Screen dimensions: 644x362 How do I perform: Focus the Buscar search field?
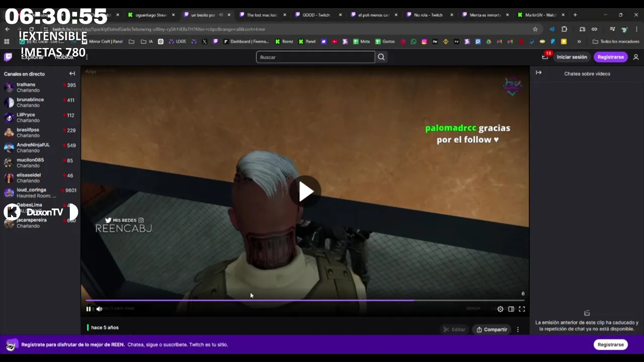315,57
